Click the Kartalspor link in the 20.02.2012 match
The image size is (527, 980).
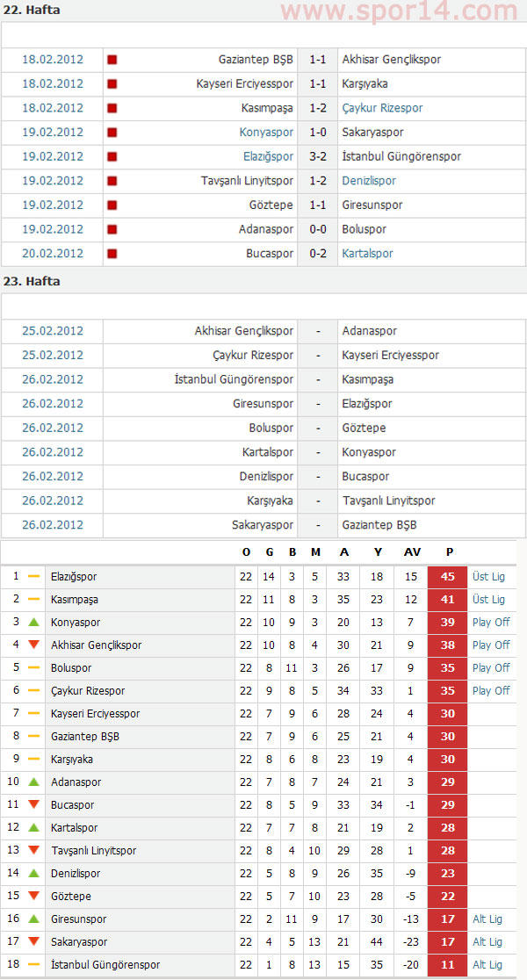coord(368,253)
